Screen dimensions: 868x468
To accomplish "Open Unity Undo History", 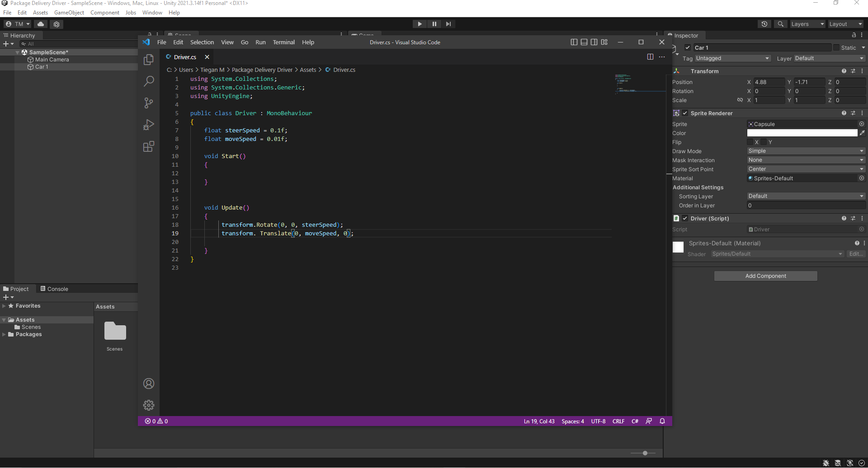I will [x=764, y=24].
